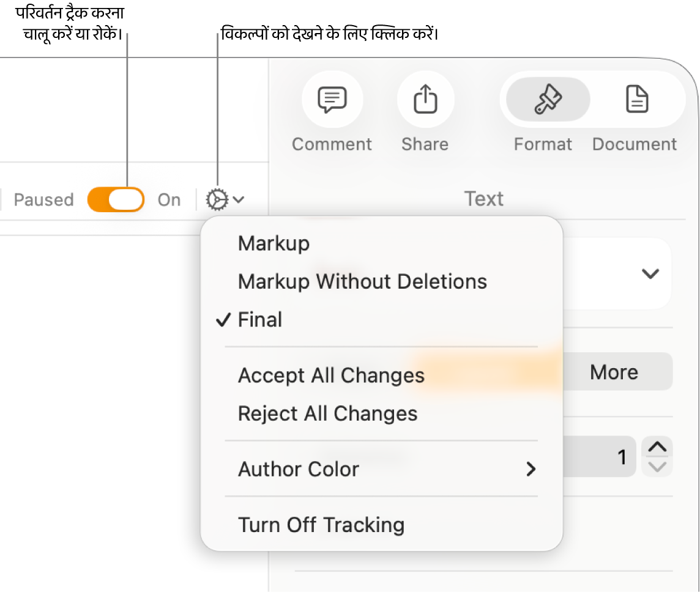Image resolution: width=700 pixels, height=592 pixels.
Task: Select Markup Without Deletions
Action: pyautogui.click(x=362, y=282)
